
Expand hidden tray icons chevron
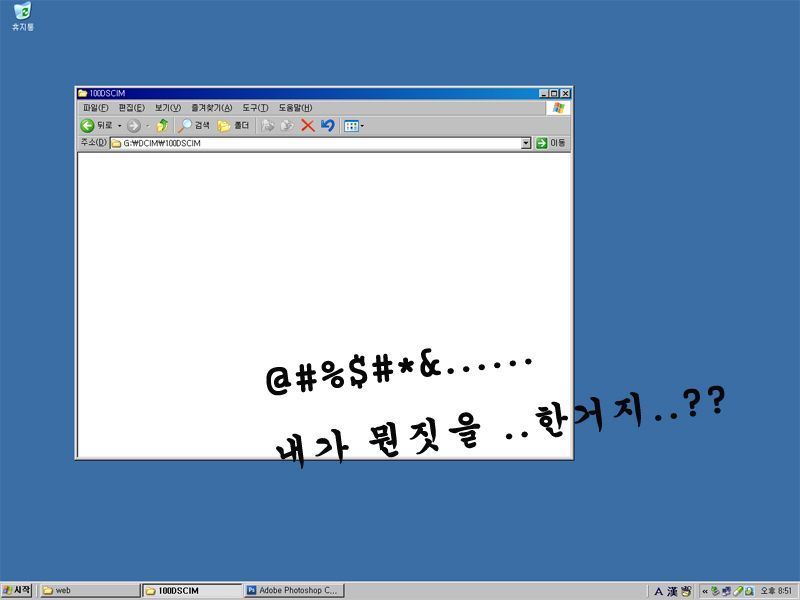click(x=705, y=591)
